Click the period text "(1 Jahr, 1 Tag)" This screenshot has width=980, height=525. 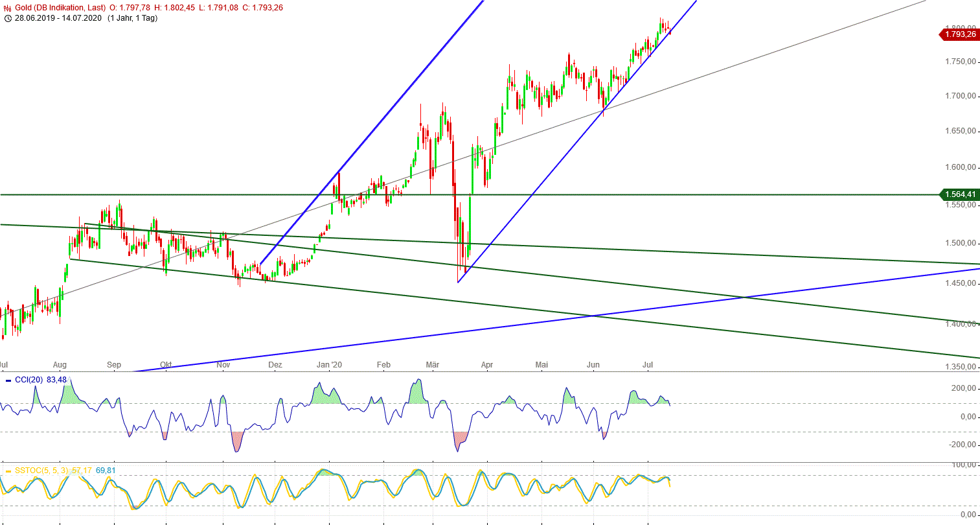(x=133, y=18)
